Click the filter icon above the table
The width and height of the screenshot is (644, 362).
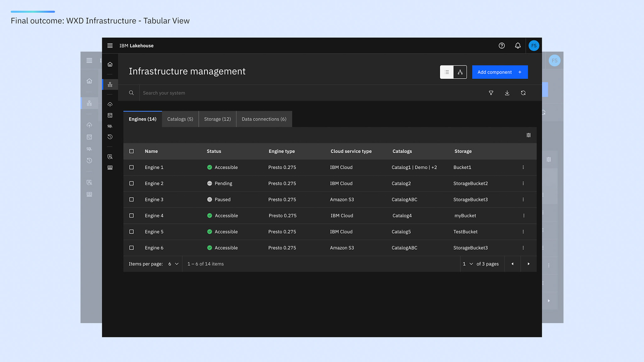[491, 93]
